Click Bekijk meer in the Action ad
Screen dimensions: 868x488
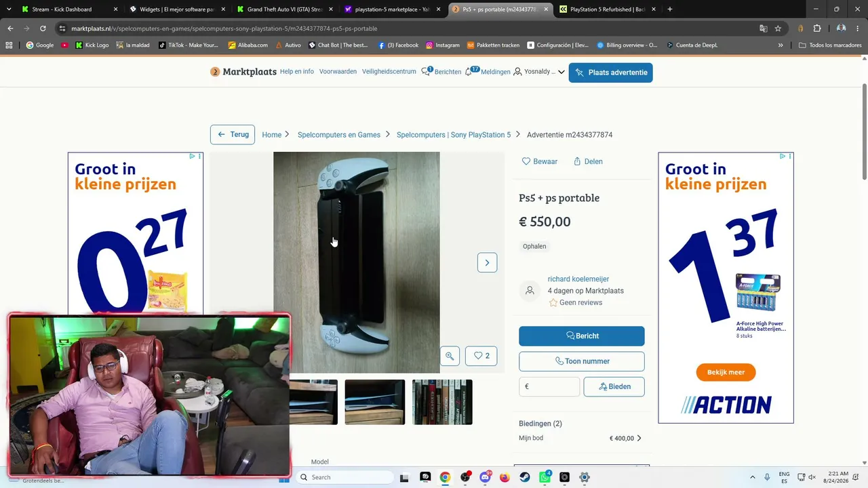pos(726,372)
